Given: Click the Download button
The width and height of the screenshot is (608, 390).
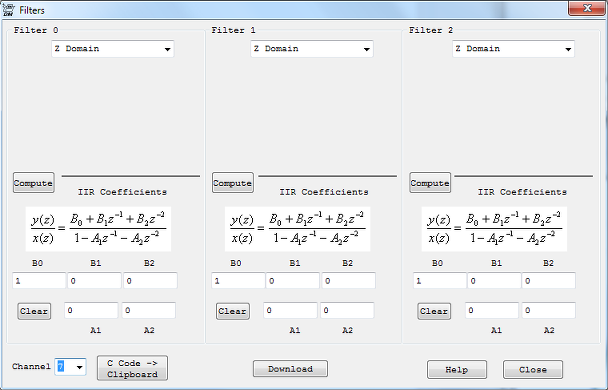Looking at the screenshot, I should [290, 369].
